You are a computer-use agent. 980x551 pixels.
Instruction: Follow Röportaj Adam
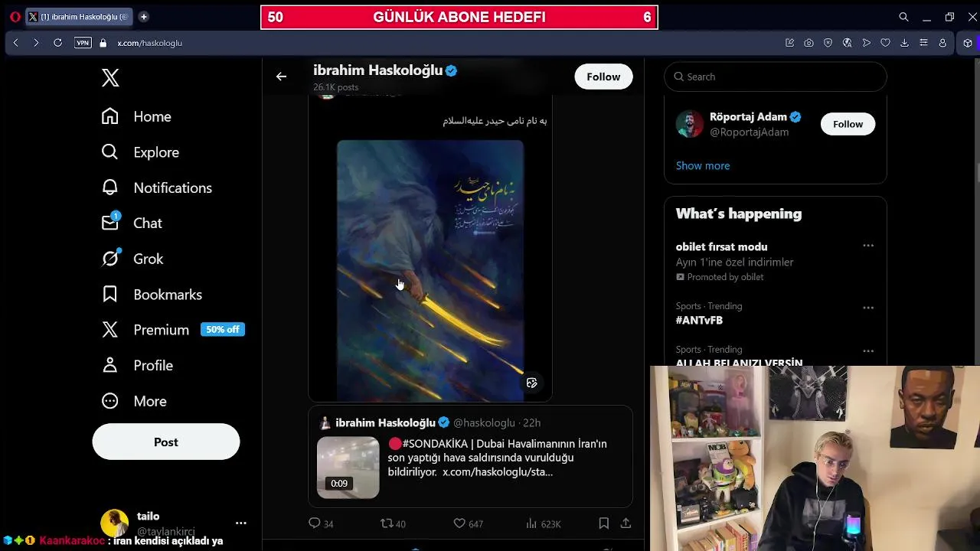pyautogui.click(x=848, y=124)
